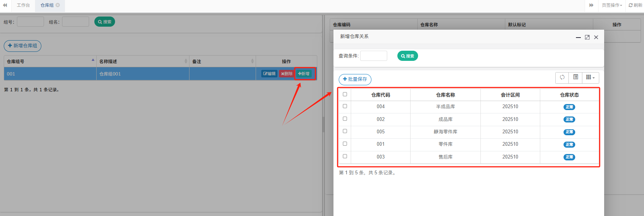The image size is (644, 216).
Task: Click the 刷新 refresh button at top right
Action: [x=635, y=5]
